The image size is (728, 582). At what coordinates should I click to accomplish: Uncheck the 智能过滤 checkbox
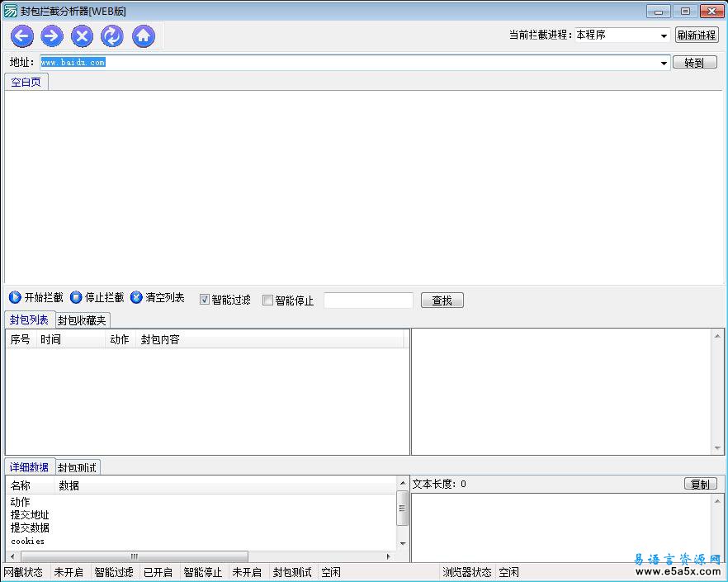tap(205, 300)
